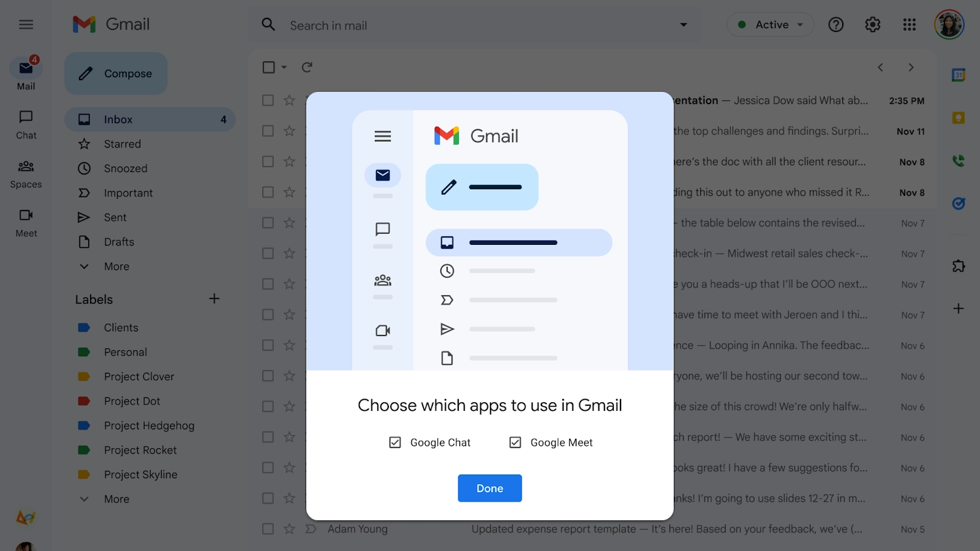Open the main menu hamburger icon
Viewport: 980px width, 551px height.
tap(26, 24)
